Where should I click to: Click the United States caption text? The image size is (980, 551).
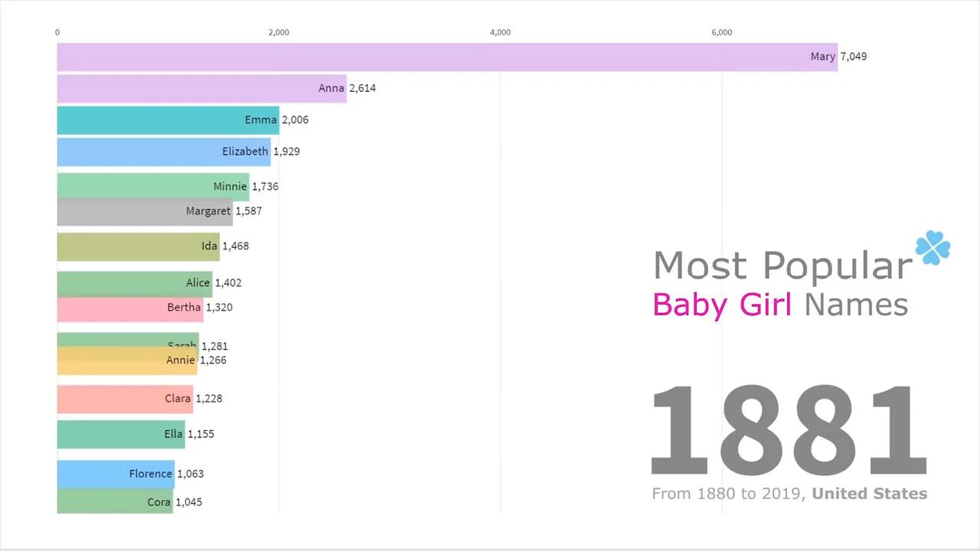point(869,494)
